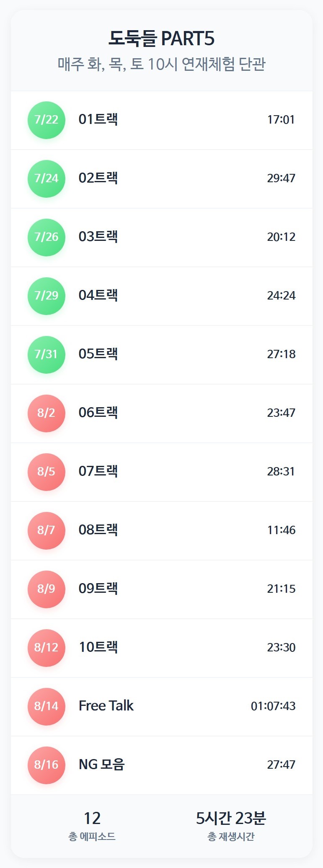Click the 8/16 red date badge
323x868 pixels.
point(47,765)
